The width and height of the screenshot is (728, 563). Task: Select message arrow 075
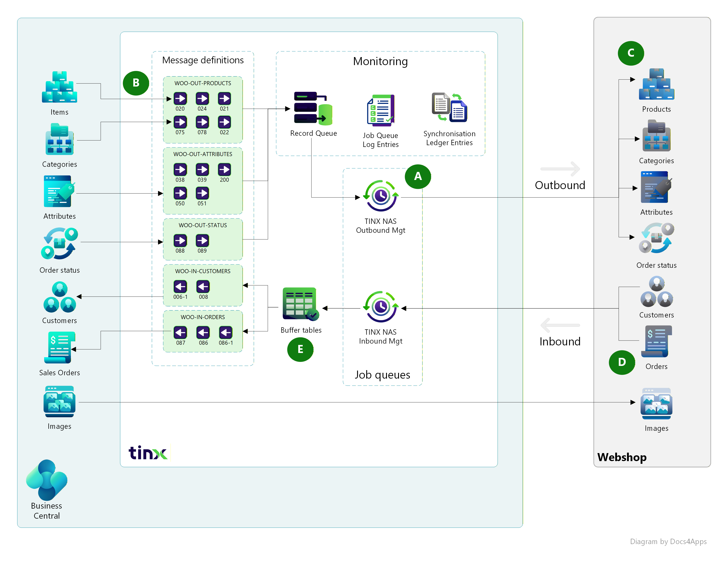pos(180,122)
